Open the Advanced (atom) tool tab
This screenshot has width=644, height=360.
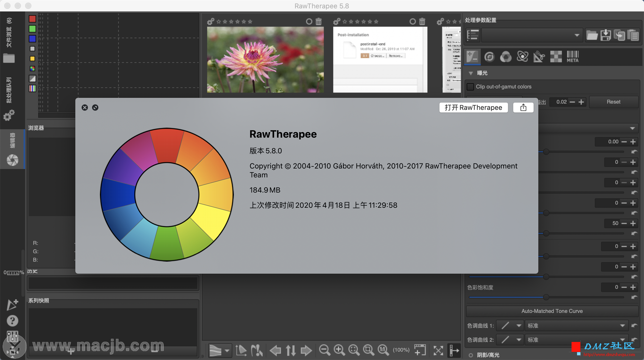pyautogui.click(x=522, y=57)
